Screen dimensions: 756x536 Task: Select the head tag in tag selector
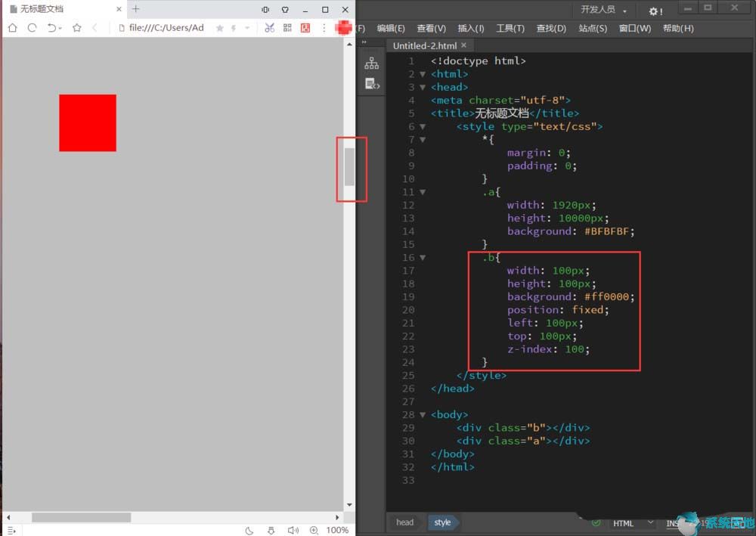[x=405, y=522]
